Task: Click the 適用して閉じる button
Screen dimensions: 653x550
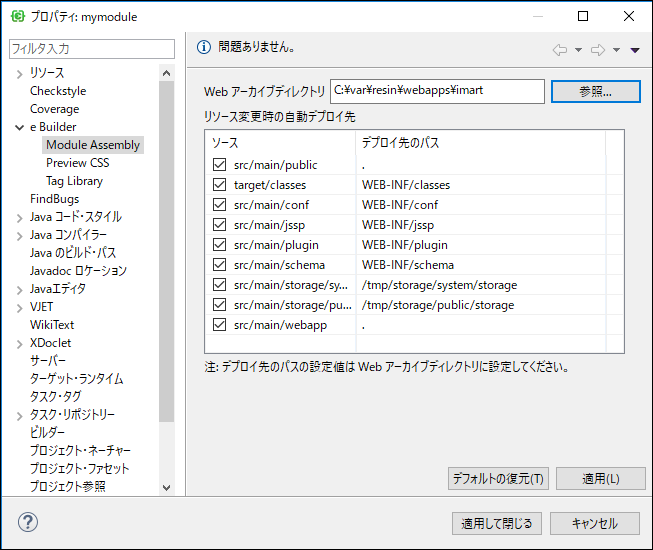Action: click(497, 523)
